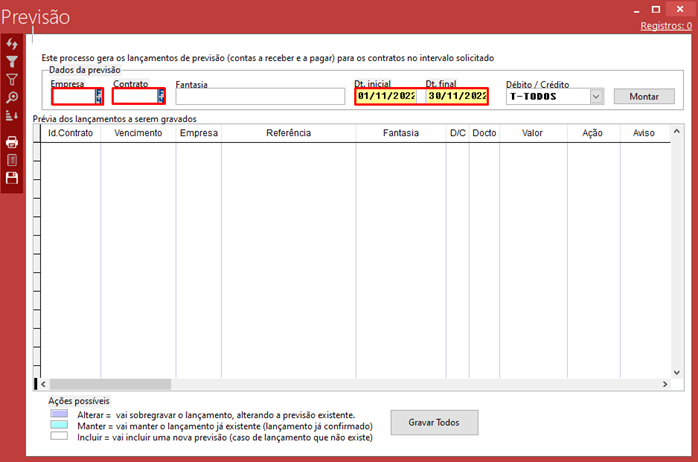Click the document report icon in sidebar

coord(12,159)
